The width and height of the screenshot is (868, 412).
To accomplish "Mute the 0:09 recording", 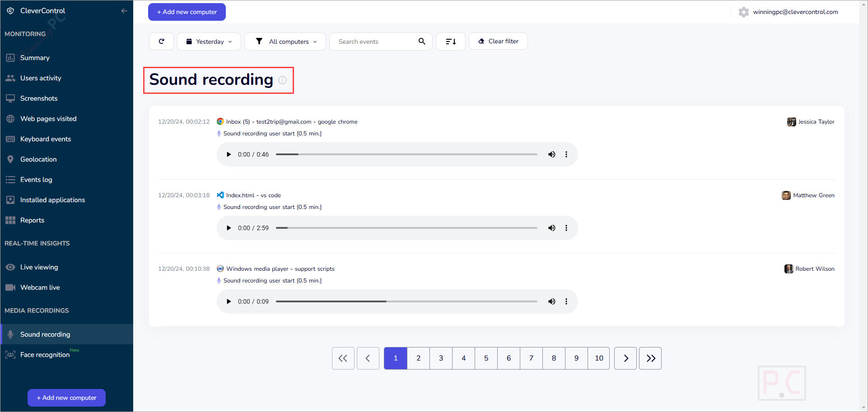I will pos(552,301).
